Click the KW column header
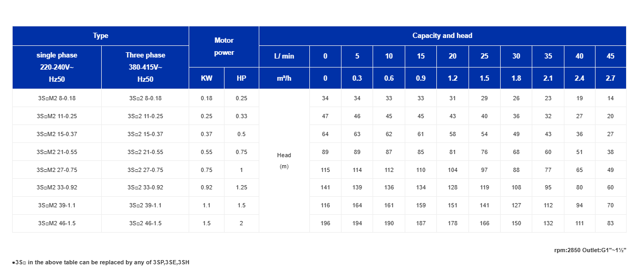644x278 pixels. (207, 78)
